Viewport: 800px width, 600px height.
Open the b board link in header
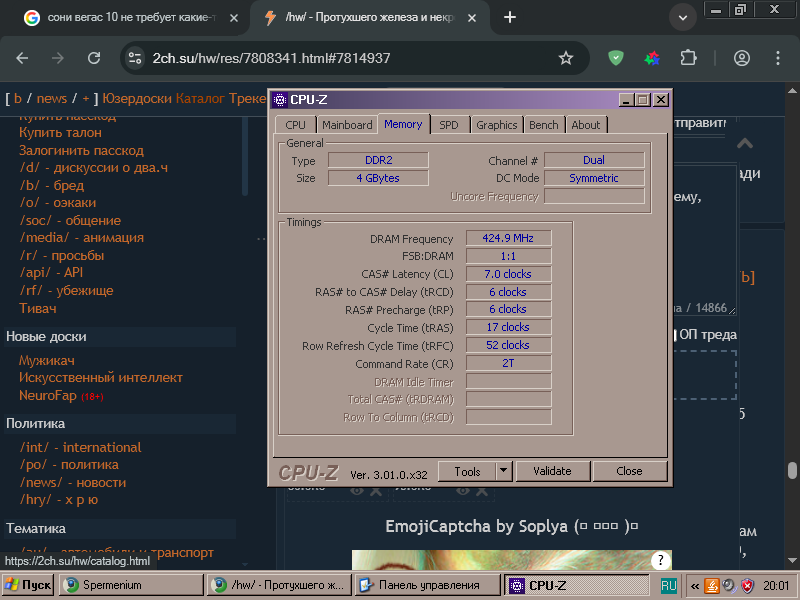pyautogui.click(x=18, y=98)
